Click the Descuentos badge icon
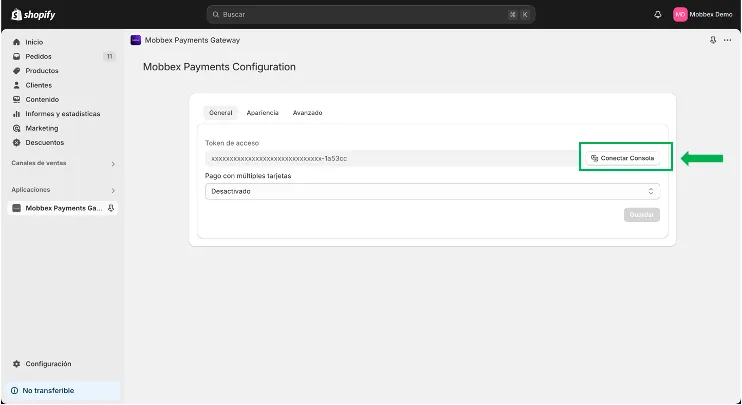The width and height of the screenshot is (742, 405). pyautogui.click(x=17, y=142)
